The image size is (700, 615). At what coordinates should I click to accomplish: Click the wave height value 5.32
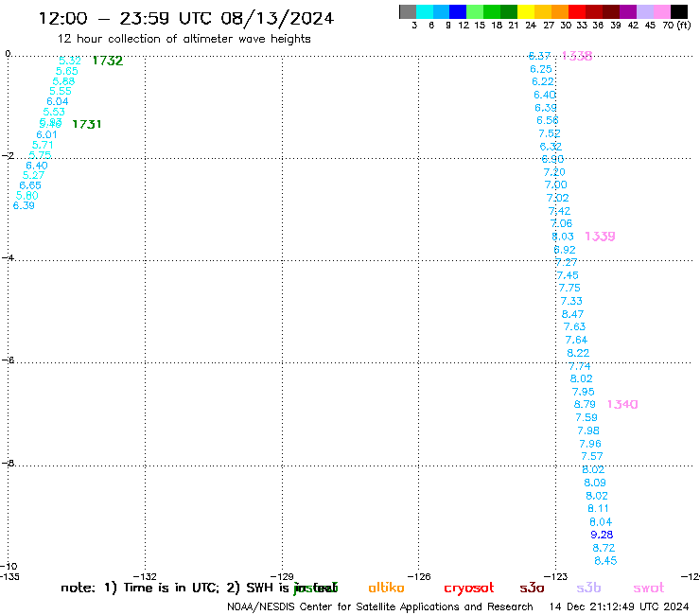point(70,61)
